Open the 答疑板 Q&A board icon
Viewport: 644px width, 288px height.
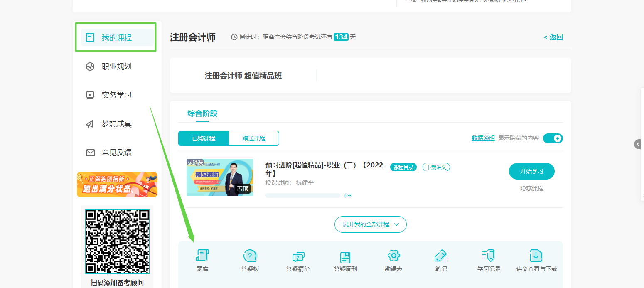click(250, 256)
